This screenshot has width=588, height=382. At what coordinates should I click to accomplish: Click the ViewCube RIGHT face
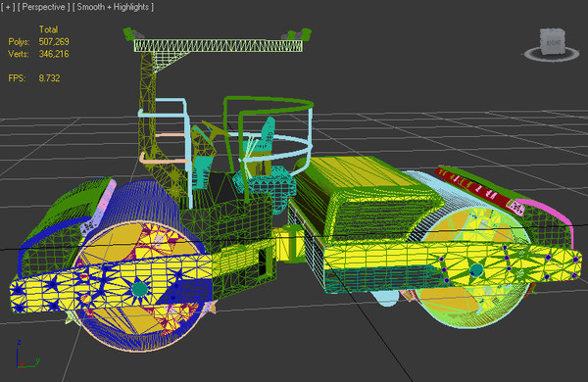[553, 42]
